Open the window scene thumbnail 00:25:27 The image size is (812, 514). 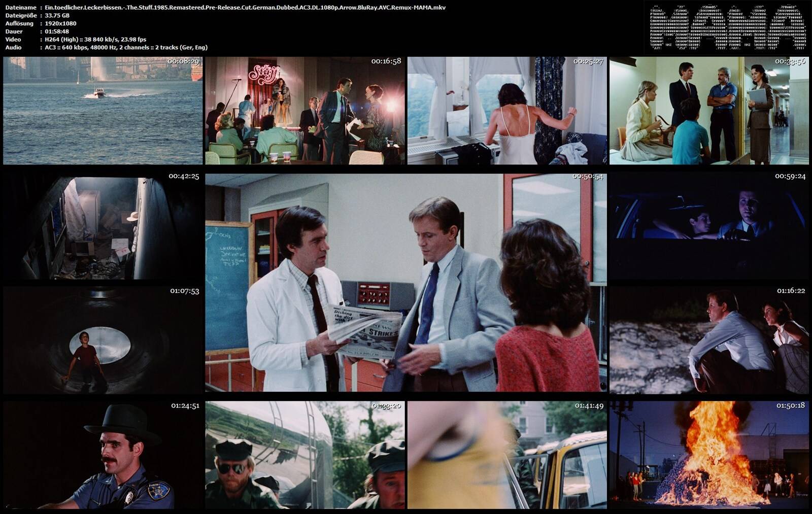coord(507,111)
